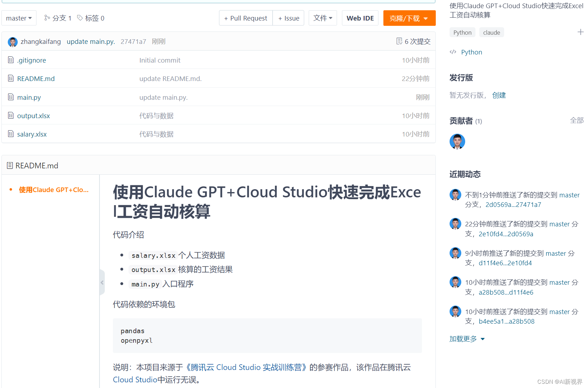Create a new Issue
Screen dimensions: 588x388
point(289,18)
